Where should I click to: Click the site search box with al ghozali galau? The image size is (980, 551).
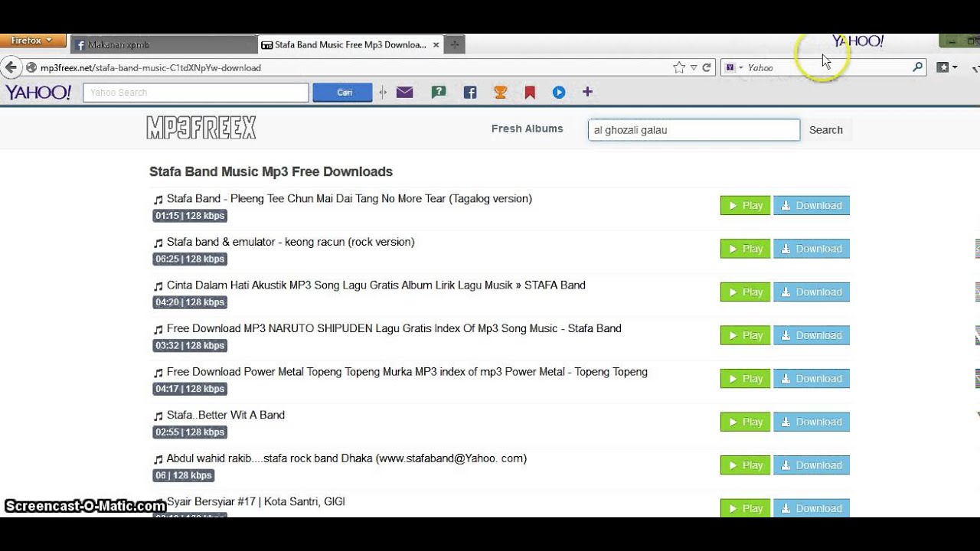694,130
